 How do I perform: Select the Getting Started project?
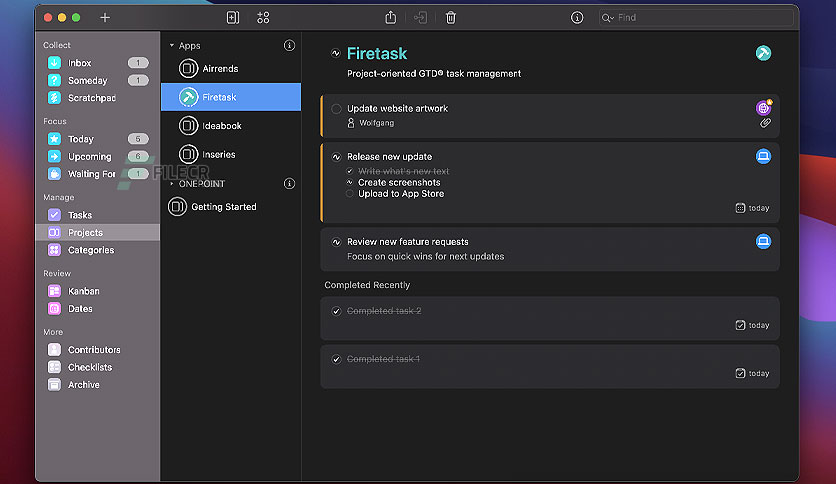[231, 207]
